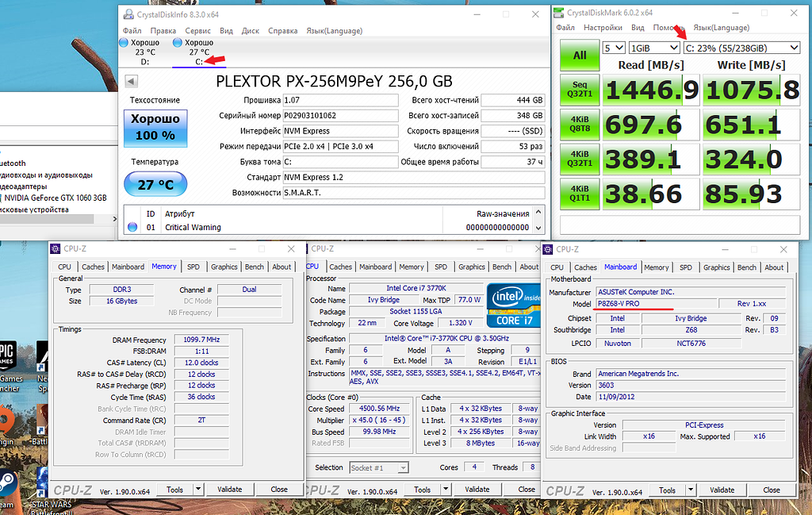
Task: Switch to Bench tab in CPU-Z CPU window
Action: [x=501, y=267]
